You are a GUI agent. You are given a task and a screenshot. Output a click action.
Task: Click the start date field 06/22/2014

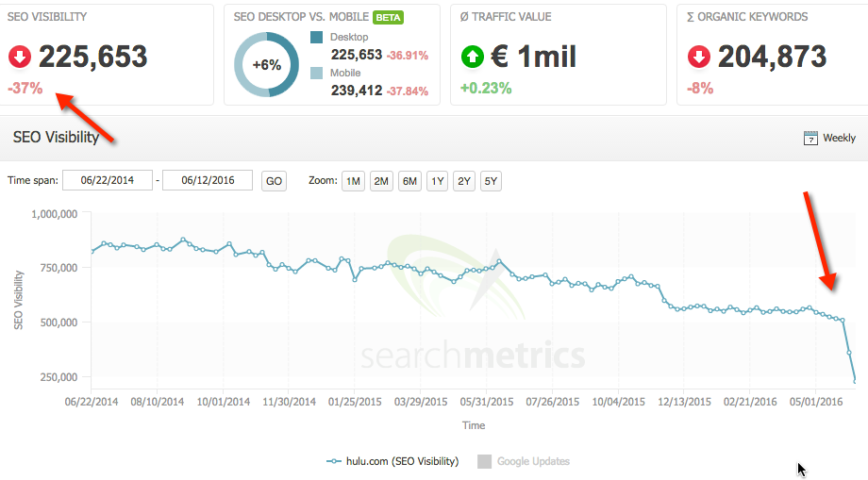click(x=107, y=180)
